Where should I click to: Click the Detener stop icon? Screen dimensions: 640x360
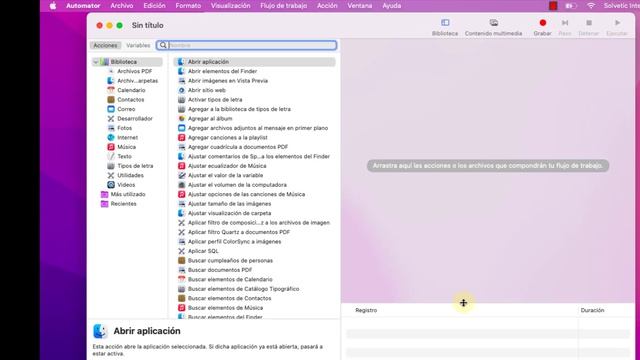(589, 23)
